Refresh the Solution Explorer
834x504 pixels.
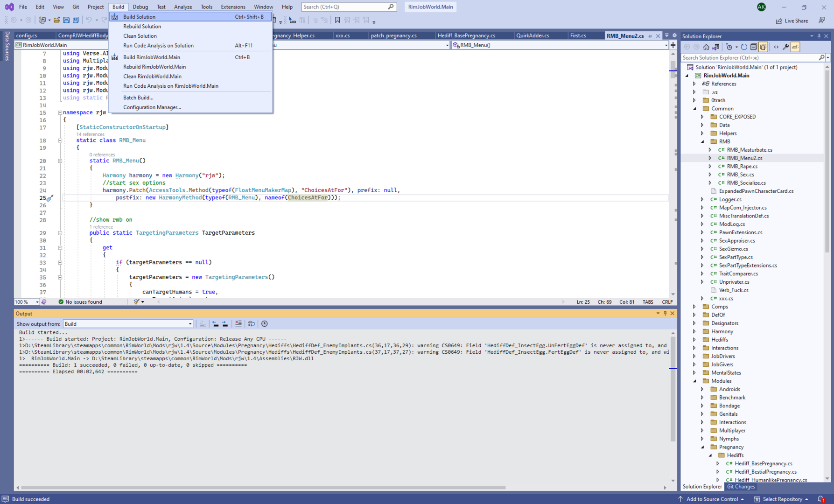pyautogui.click(x=744, y=47)
